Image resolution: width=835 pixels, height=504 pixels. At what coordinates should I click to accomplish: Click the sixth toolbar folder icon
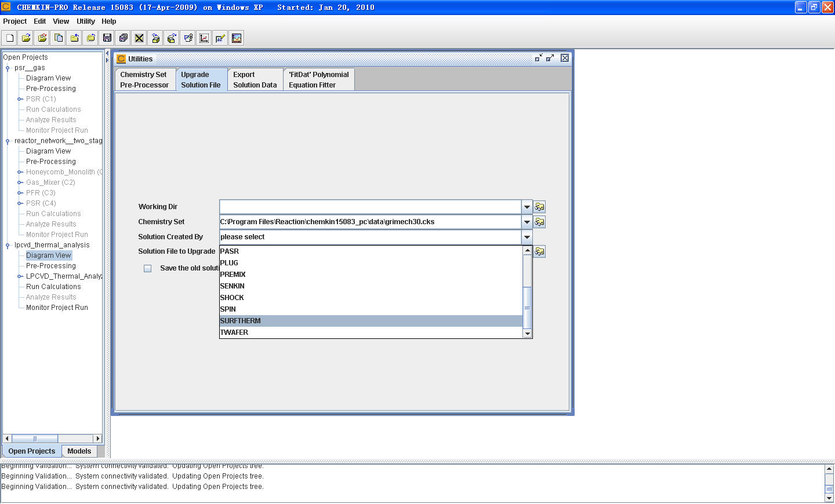(91, 38)
